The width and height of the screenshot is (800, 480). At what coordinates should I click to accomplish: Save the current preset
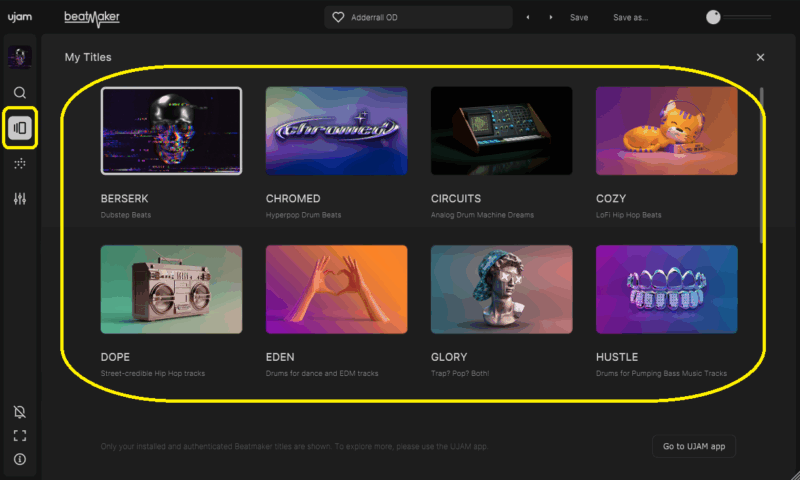click(x=579, y=17)
